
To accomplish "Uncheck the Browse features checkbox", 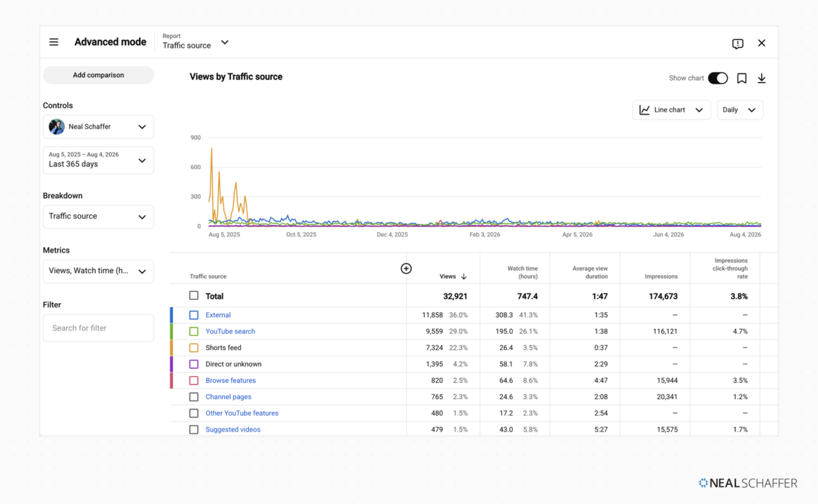I will (x=194, y=381).
